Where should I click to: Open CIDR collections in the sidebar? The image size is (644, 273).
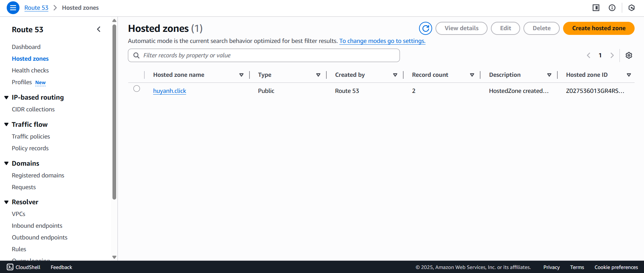(33, 109)
